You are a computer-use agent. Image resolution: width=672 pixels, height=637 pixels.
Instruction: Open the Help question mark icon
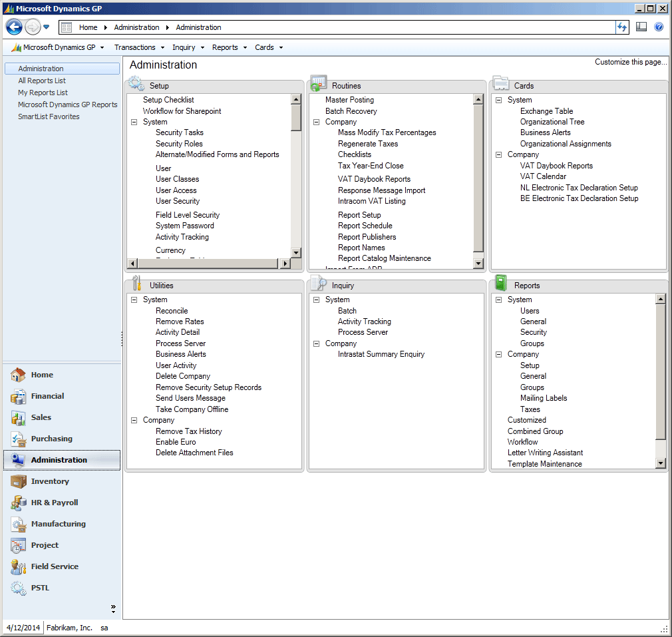tap(659, 27)
